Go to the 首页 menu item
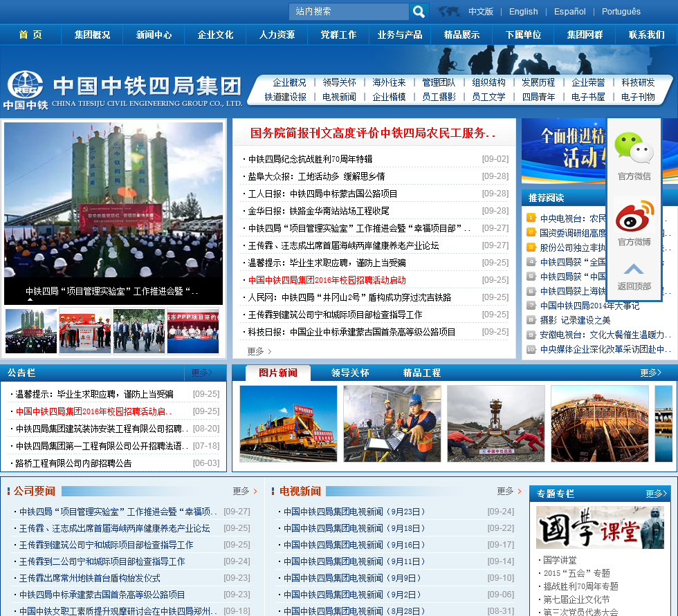The height and width of the screenshot is (616, 678). click(30, 35)
